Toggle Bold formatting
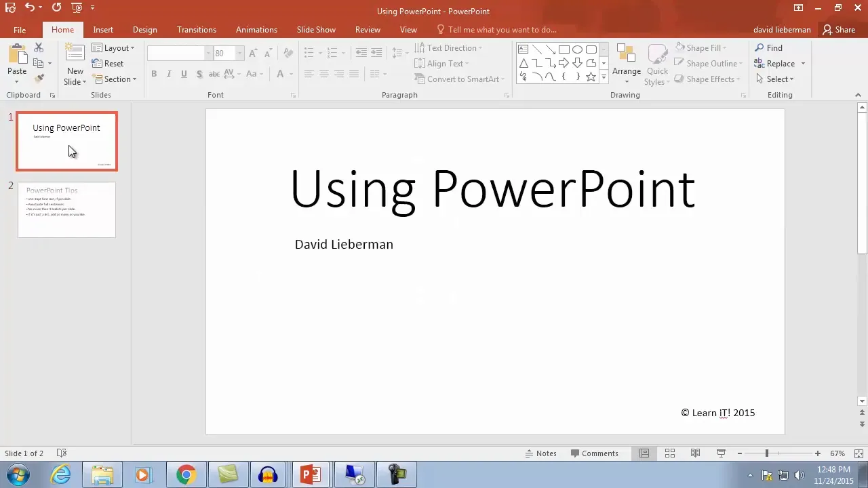Viewport: 868px width, 488px height. pyautogui.click(x=154, y=74)
